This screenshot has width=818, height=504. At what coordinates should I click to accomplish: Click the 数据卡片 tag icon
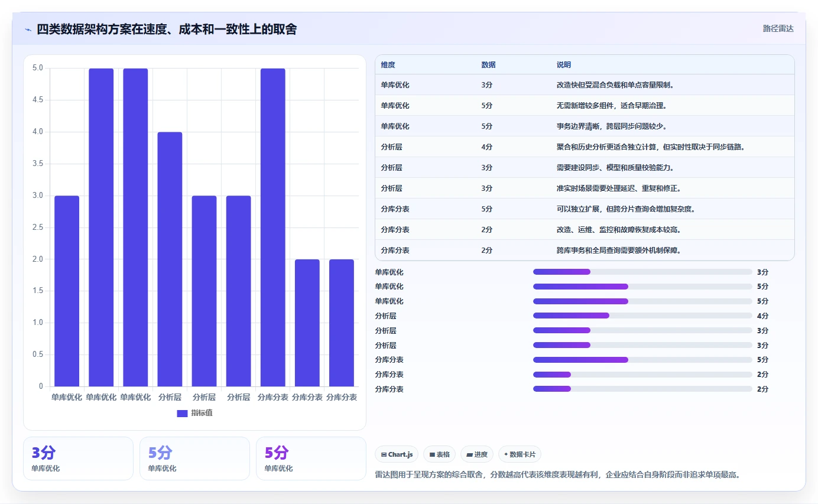(506, 454)
